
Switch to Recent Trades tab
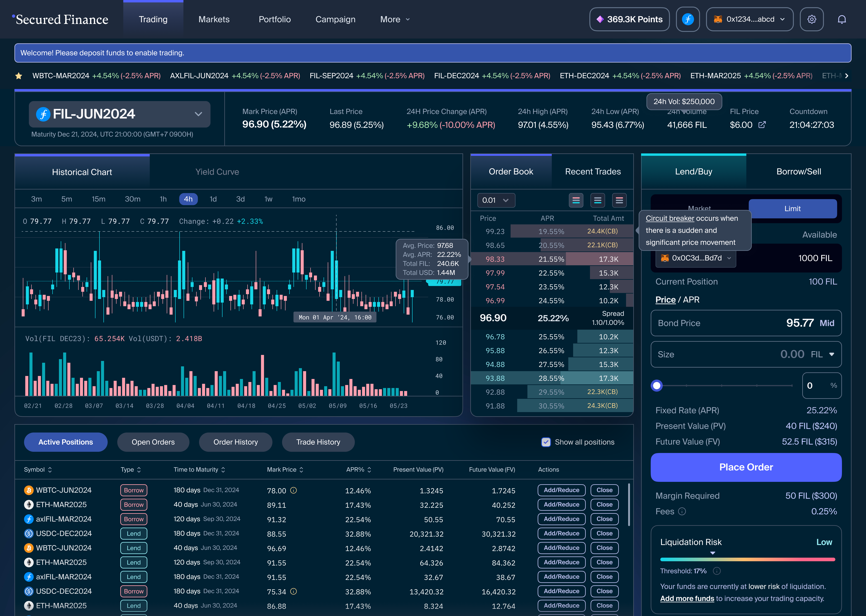(x=593, y=171)
